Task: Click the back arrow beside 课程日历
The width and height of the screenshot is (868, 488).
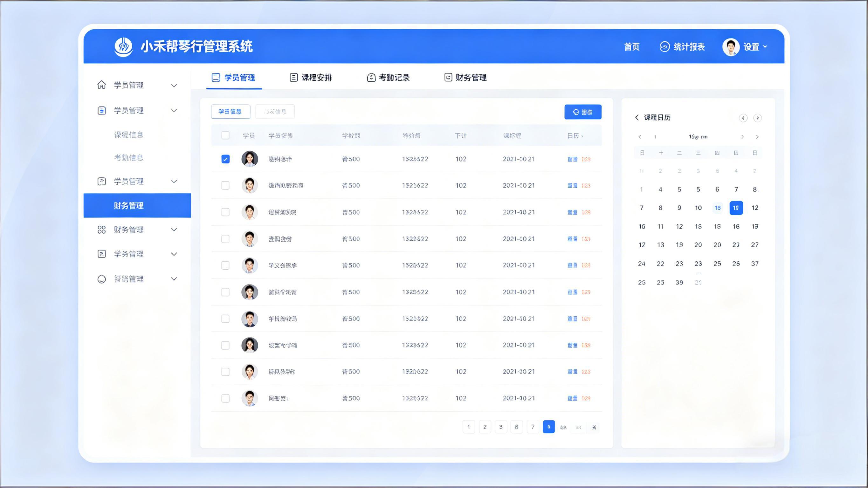Action: click(x=637, y=117)
